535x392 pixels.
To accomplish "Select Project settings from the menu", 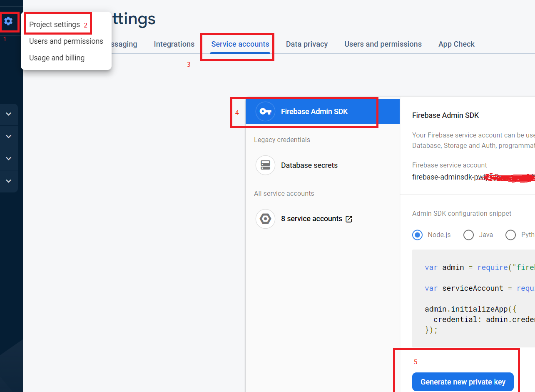I will pyautogui.click(x=55, y=25).
